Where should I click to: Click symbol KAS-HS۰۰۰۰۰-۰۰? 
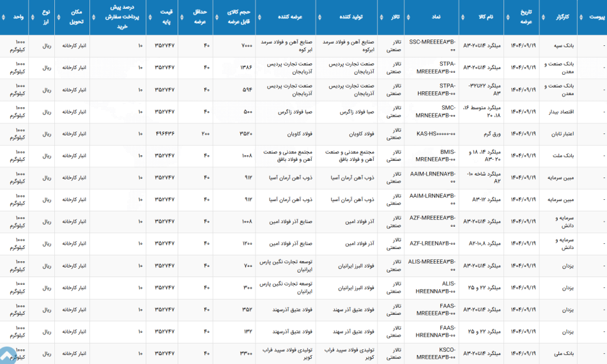click(436, 134)
